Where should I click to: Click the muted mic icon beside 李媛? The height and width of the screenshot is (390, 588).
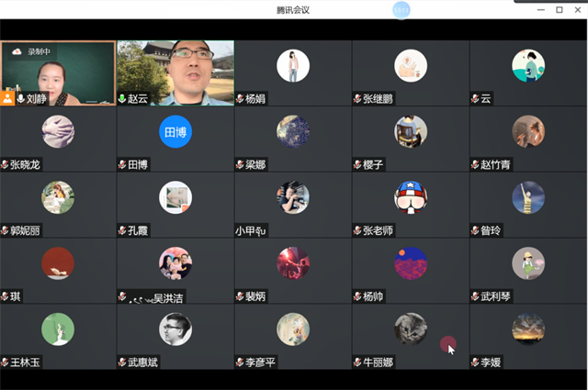pos(475,362)
